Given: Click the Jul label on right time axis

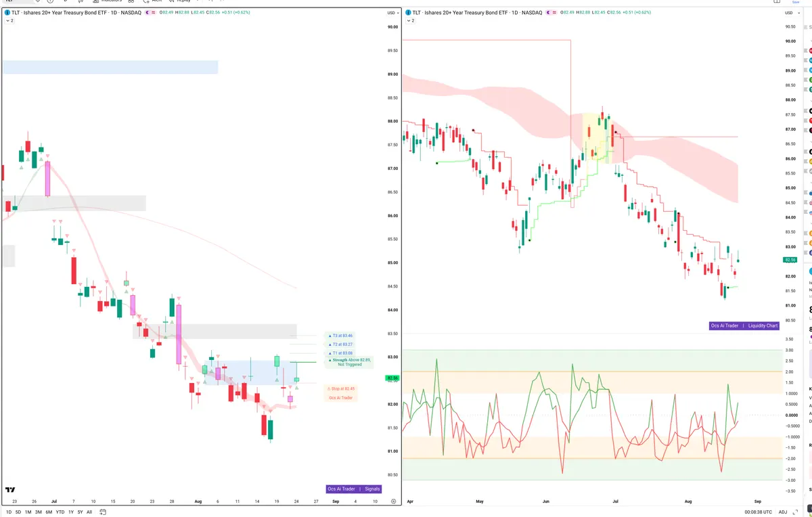Looking at the screenshot, I should (616, 501).
